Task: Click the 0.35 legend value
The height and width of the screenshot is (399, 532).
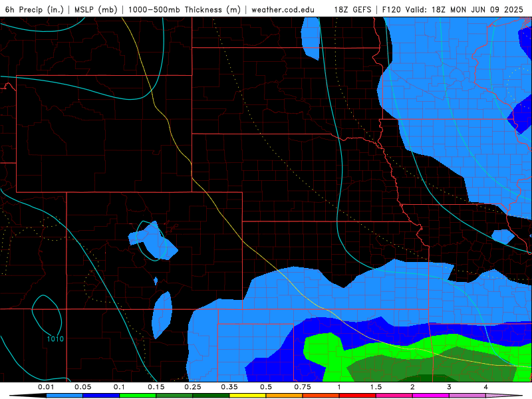Action: coord(229,387)
